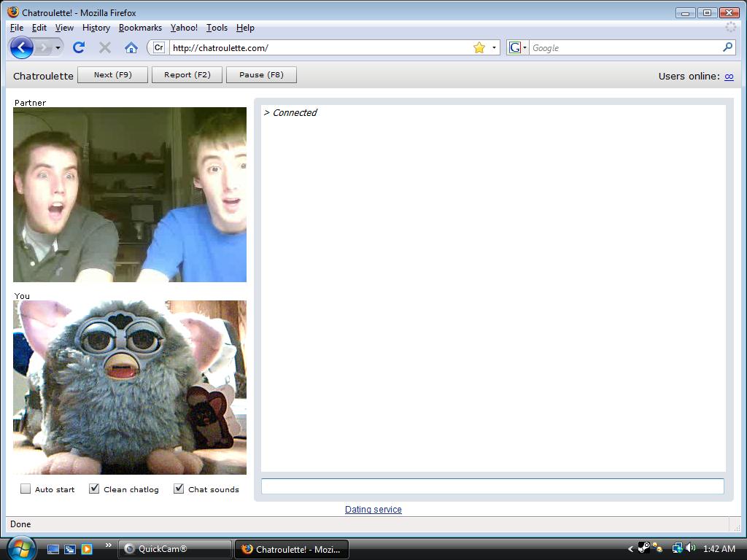This screenshot has width=747, height=560.
Task: Open the network connection tray icon
Action: (678, 548)
